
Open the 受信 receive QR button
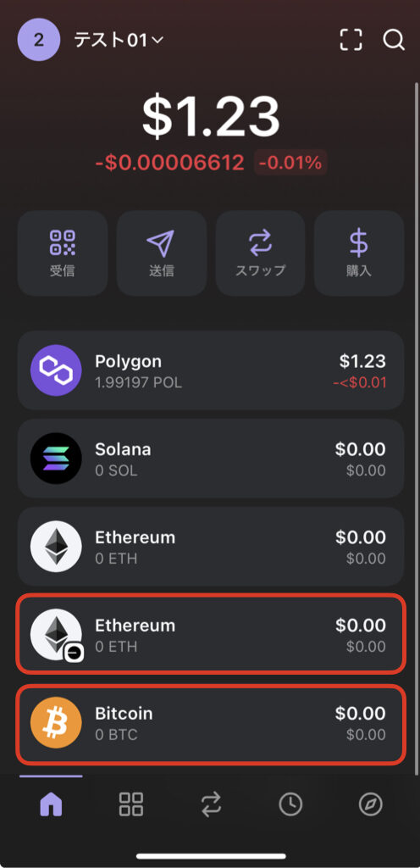pos(63,253)
